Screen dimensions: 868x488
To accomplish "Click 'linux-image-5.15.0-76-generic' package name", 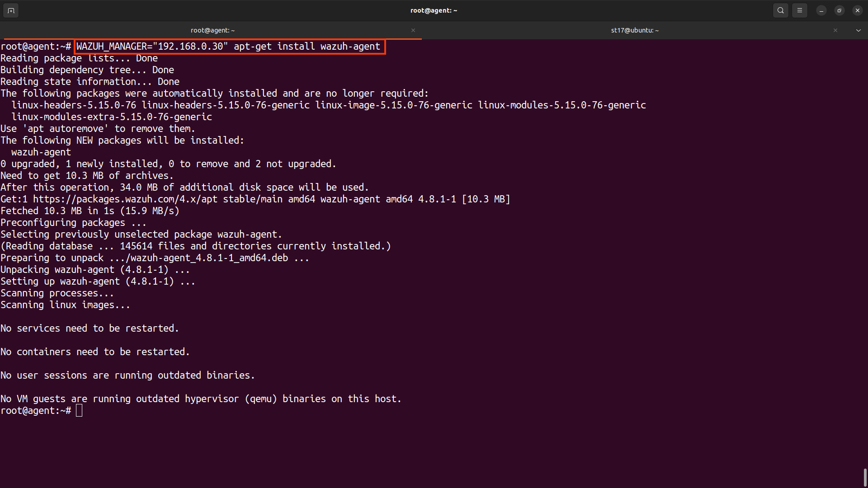I will (x=394, y=105).
